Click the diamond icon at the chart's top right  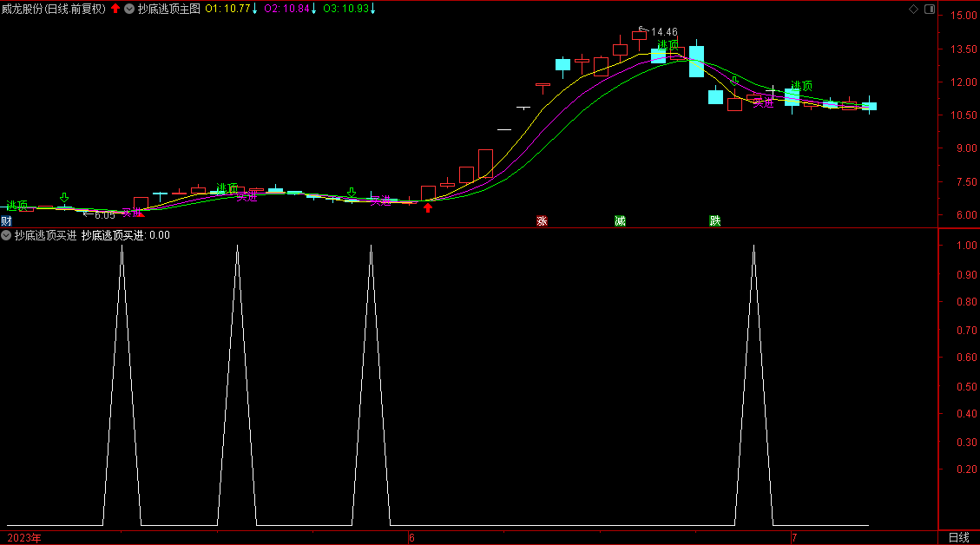coord(913,9)
